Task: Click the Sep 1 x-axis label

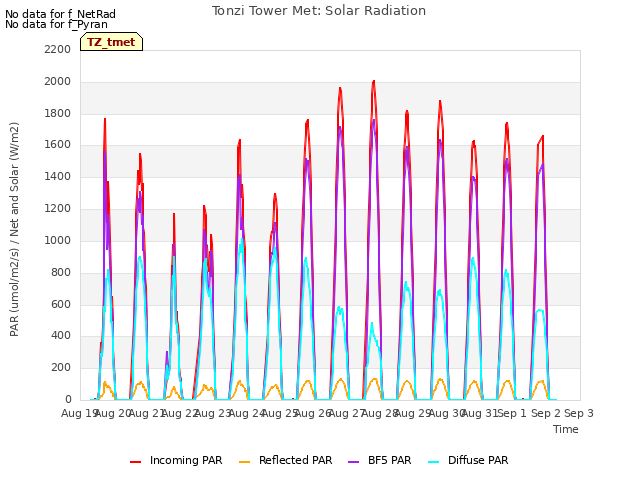Action: point(512,413)
